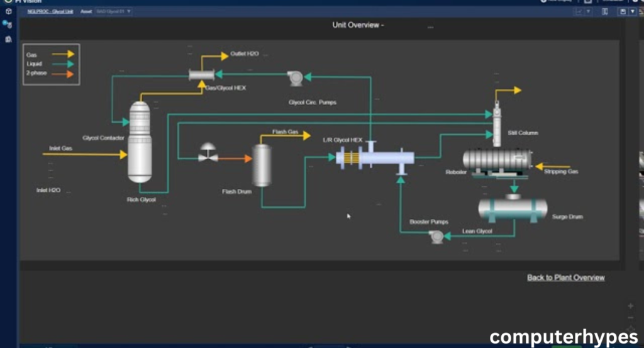Viewport: 644px width, 348px height.
Task: Zoom in with the plus button
Action: pyautogui.click(x=630, y=306)
